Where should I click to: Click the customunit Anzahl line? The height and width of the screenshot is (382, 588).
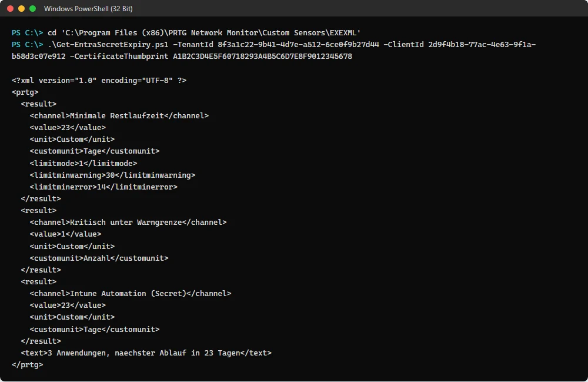tap(99, 258)
